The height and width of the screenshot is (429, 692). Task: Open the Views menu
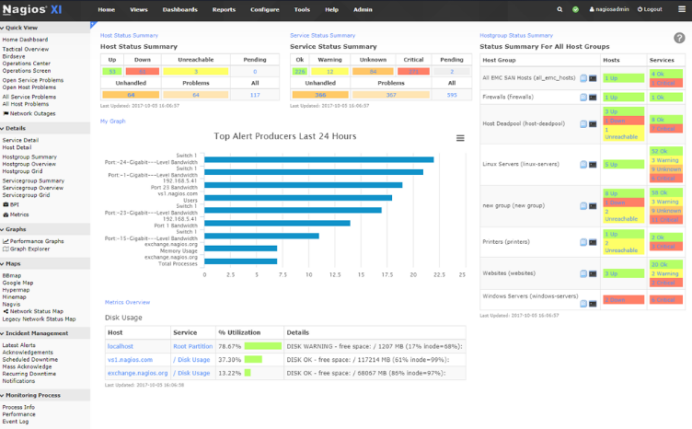click(139, 9)
